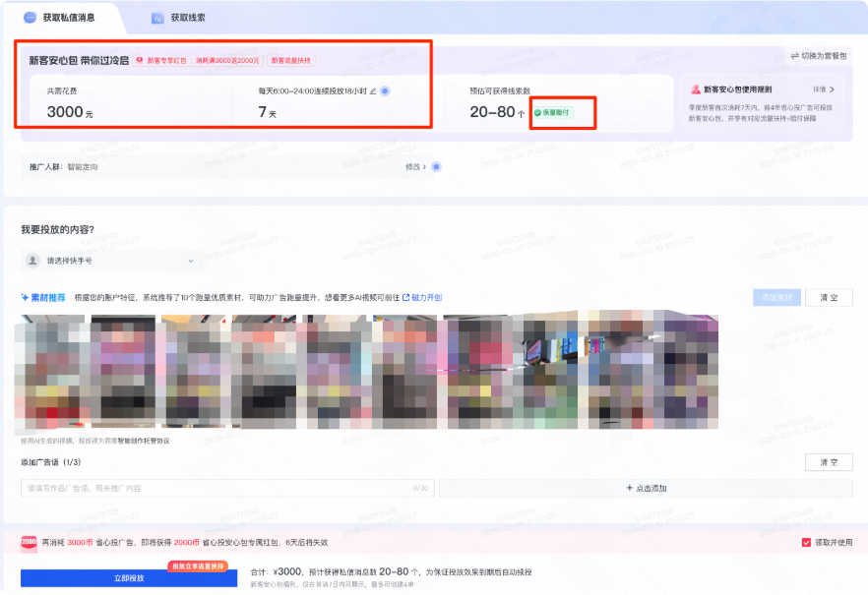Click the 新客专享红包 tag
This screenshot has width=868, height=595.
(x=162, y=60)
